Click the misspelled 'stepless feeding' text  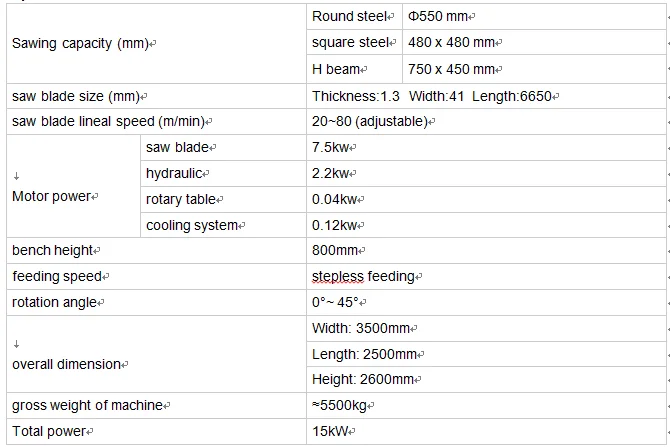(x=366, y=277)
